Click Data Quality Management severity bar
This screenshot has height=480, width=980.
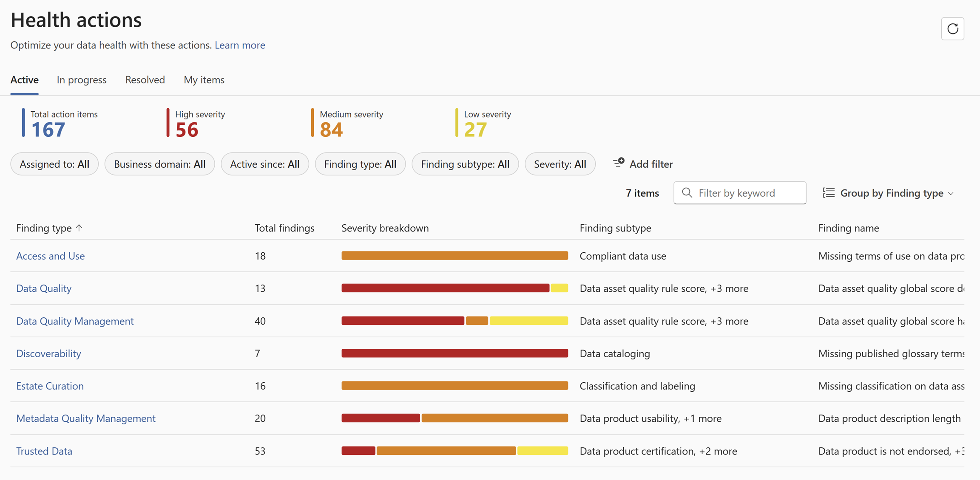[x=454, y=321]
